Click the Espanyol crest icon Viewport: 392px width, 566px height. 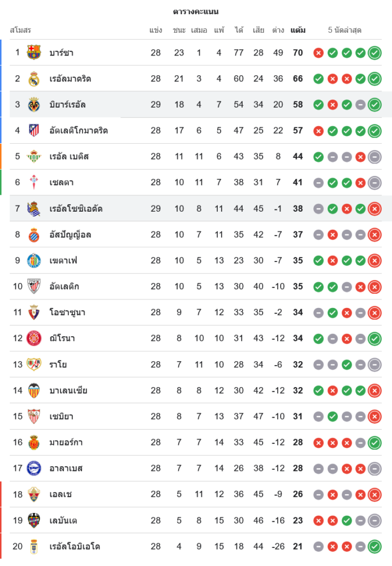(34, 234)
